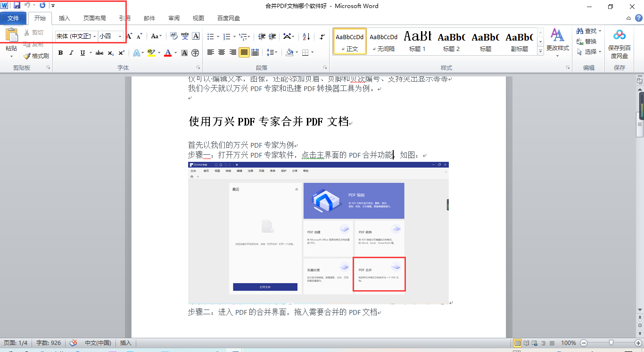
Task: Click the Bold formatting icon
Action: [x=60, y=53]
